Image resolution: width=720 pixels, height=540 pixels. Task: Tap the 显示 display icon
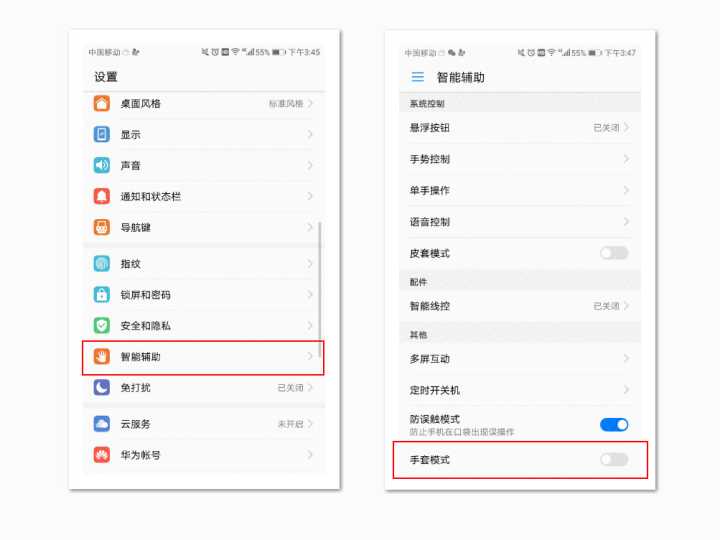pos(101,134)
